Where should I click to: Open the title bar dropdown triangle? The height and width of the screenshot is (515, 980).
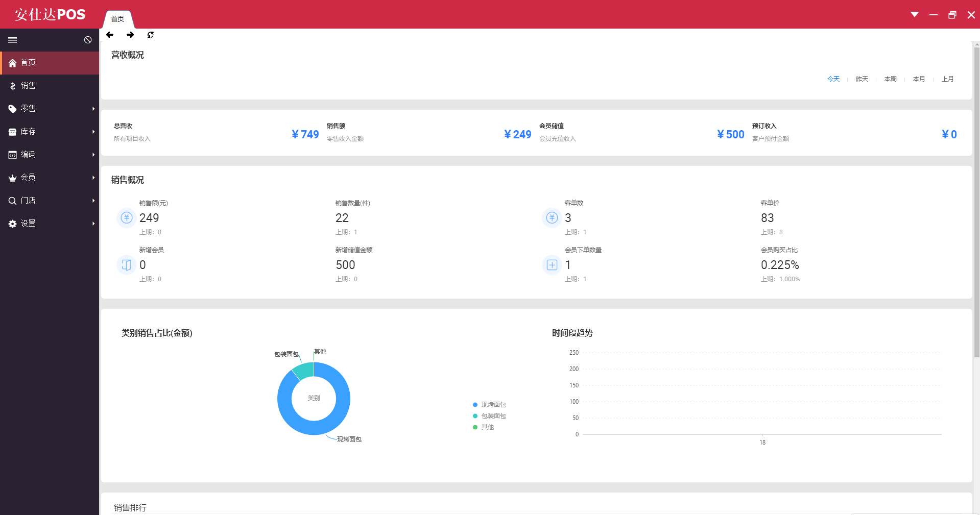(915, 14)
